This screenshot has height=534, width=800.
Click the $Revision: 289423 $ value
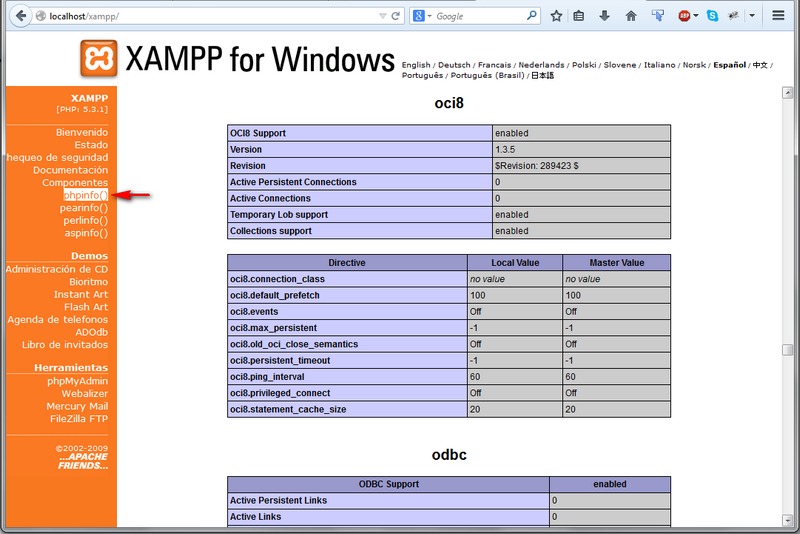pyautogui.click(x=537, y=166)
